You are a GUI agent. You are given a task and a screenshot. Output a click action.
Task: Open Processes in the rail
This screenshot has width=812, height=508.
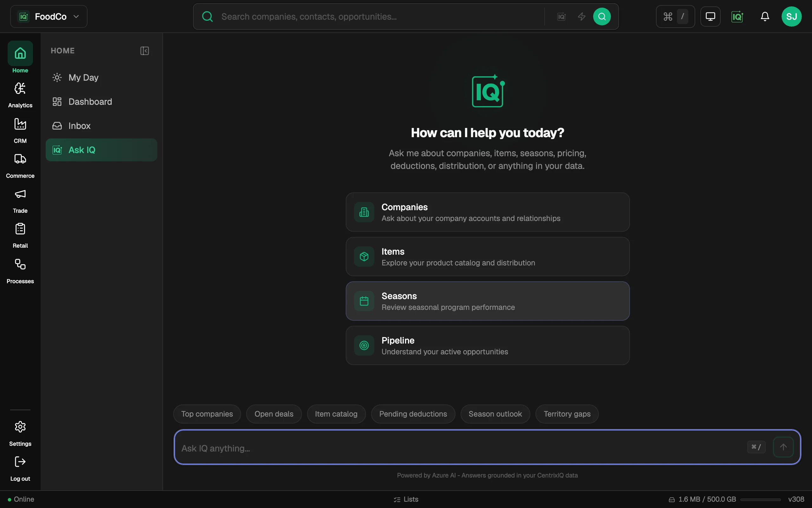pyautogui.click(x=20, y=271)
